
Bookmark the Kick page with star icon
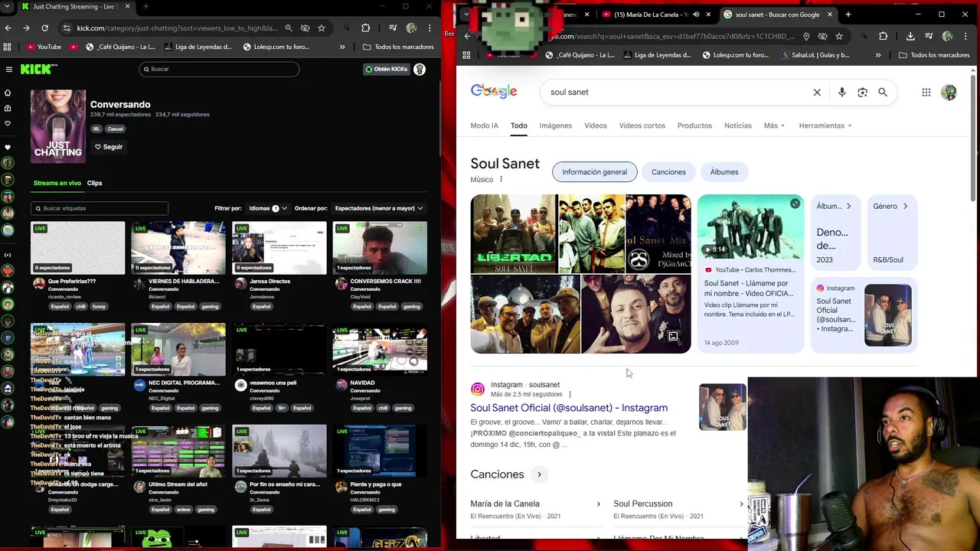click(322, 28)
